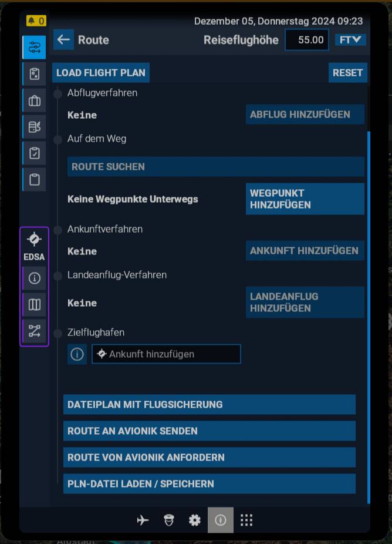Open PLN-DATEI LADEN / SPEICHERN

coord(209,483)
